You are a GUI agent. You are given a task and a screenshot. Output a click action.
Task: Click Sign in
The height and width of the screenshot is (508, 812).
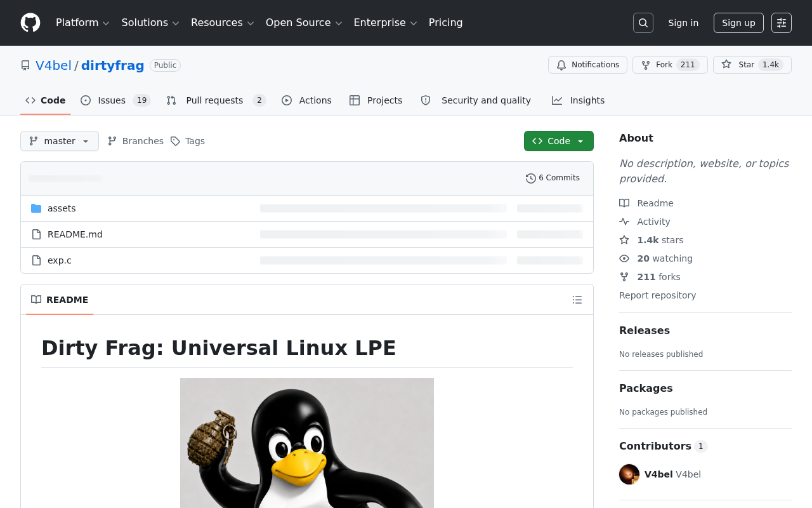coord(683,23)
